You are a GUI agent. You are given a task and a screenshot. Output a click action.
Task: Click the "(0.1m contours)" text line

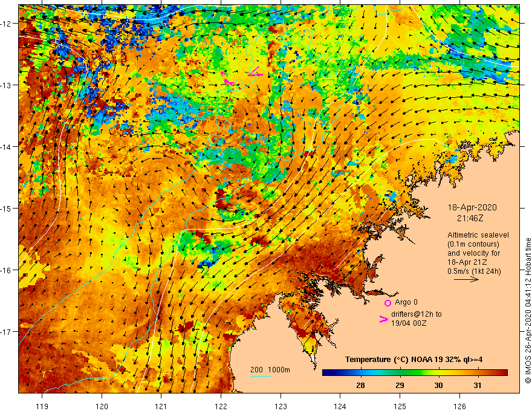473,244
